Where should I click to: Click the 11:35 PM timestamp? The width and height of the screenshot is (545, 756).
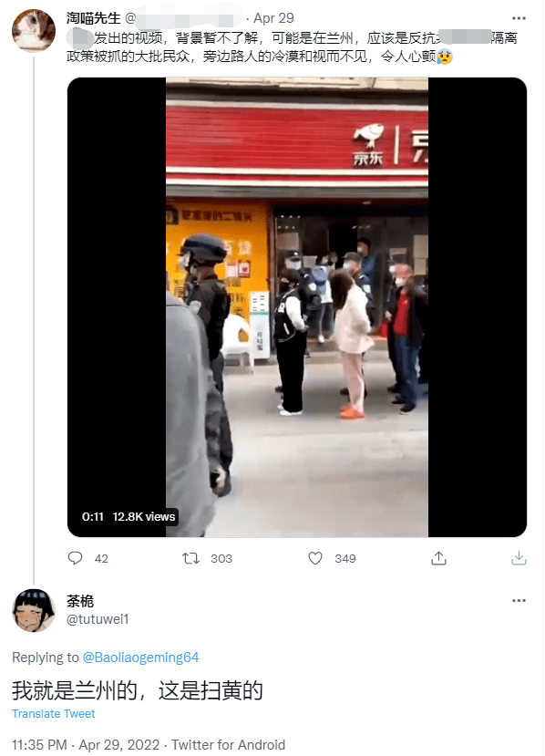pyautogui.click(x=39, y=744)
